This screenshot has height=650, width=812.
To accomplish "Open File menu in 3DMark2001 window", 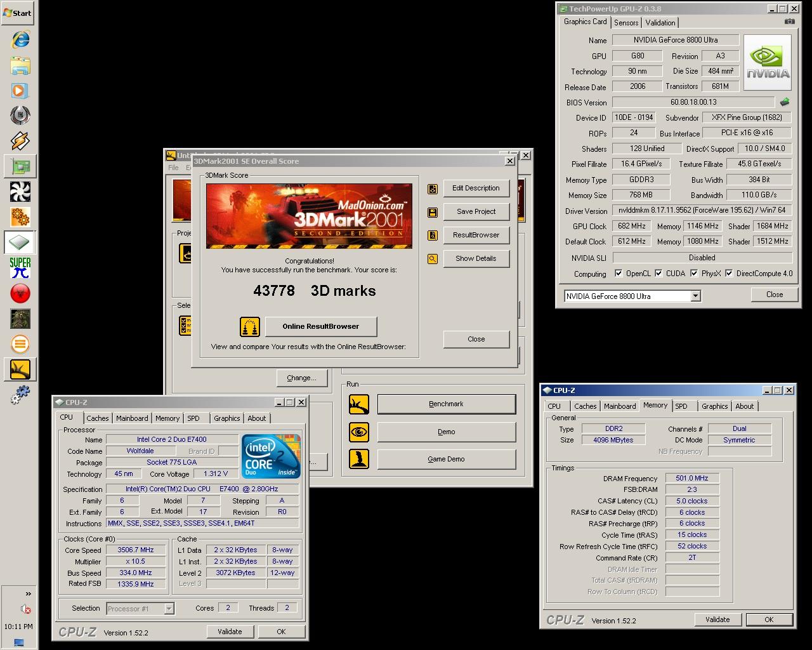I will point(173,168).
